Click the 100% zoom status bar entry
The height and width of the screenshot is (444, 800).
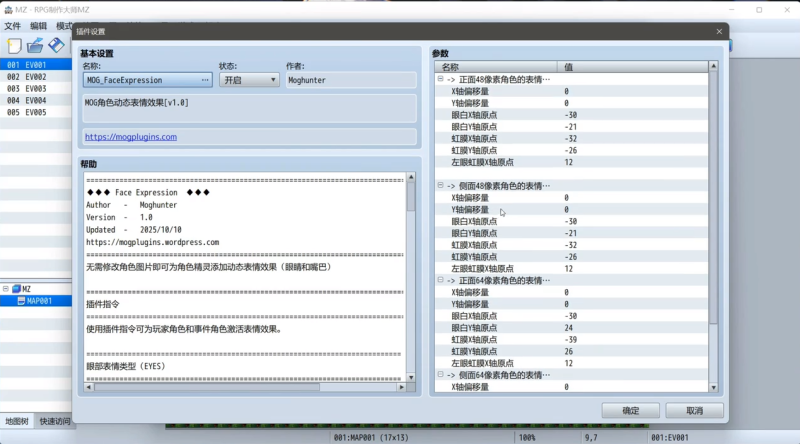(527, 437)
